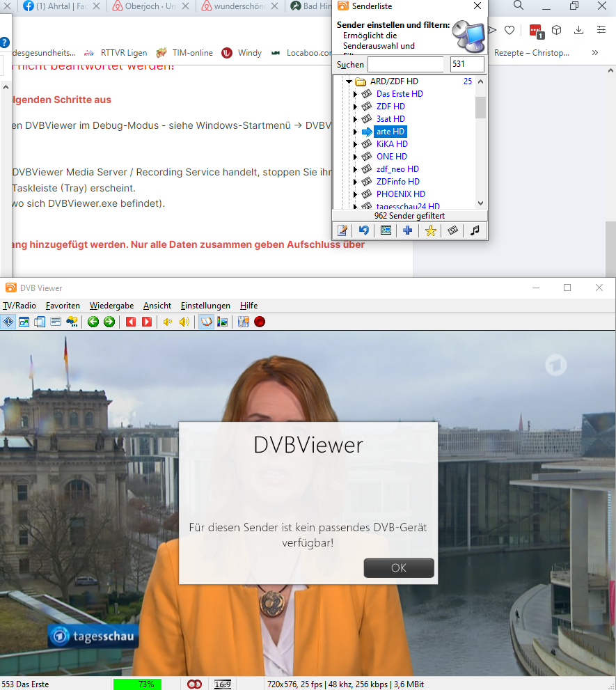616x690 pixels.
Task: Select Das Erste HD channel
Action: click(x=400, y=94)
